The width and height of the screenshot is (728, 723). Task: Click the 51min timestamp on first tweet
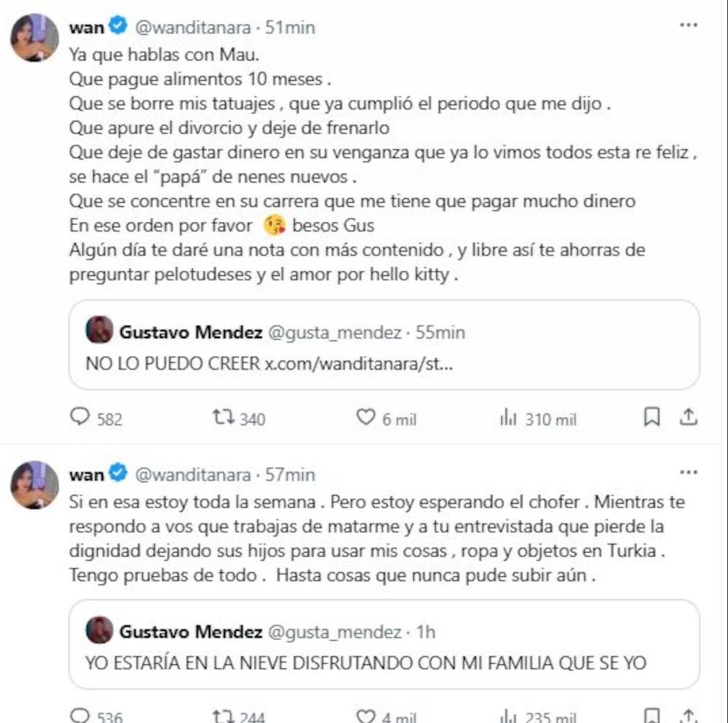[290, 28]
